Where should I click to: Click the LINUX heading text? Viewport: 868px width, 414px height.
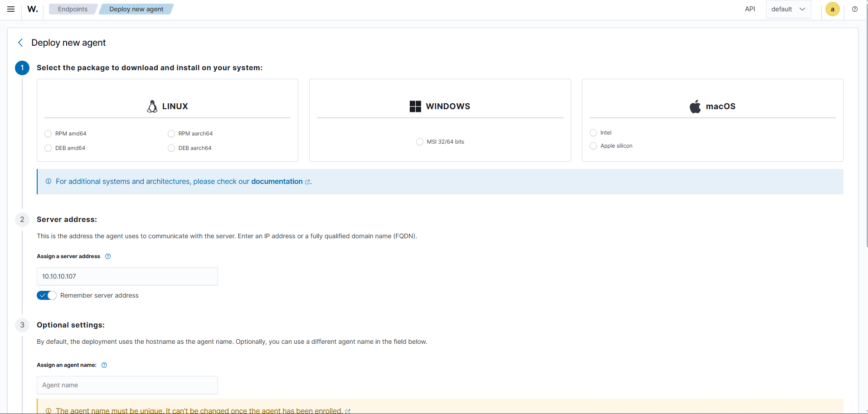175,106
